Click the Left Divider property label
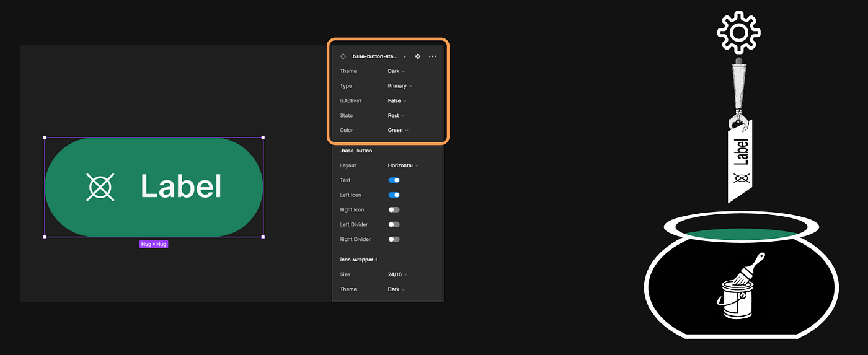The width and height of the screenshot is (868, 355). click(x=354, y=224)
